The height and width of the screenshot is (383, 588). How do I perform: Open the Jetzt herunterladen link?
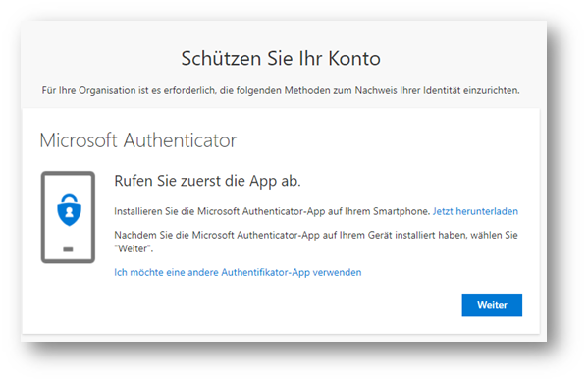[x=475, y=211]
